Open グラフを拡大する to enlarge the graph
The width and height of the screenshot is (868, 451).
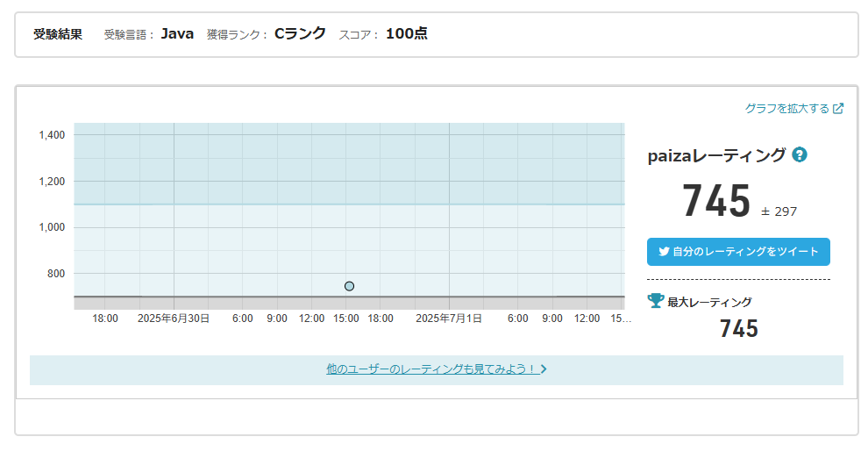tap(786, 109)
